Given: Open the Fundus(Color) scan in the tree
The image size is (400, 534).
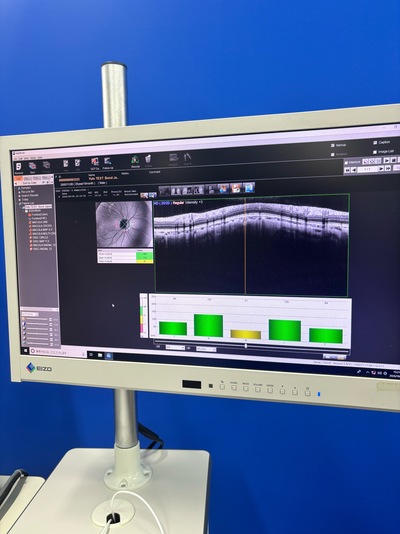Looking at the screenshot, I should 39,215.
